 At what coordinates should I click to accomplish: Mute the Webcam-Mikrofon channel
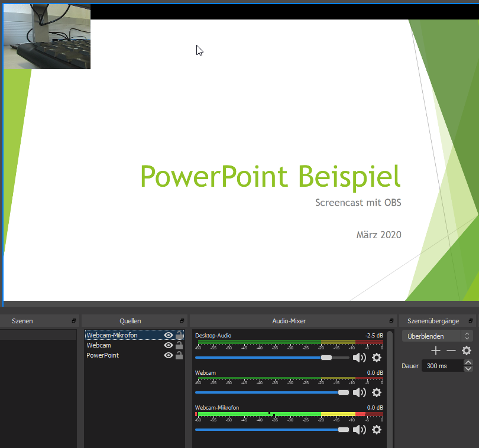359,430
